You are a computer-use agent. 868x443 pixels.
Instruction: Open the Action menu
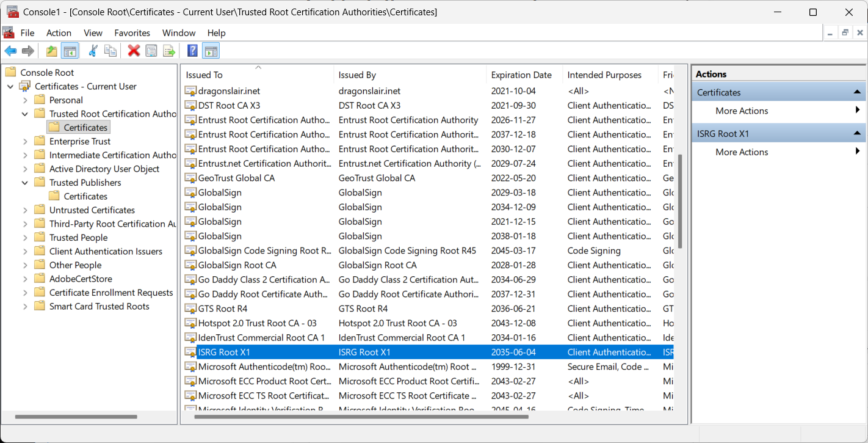tap(59, 33)
